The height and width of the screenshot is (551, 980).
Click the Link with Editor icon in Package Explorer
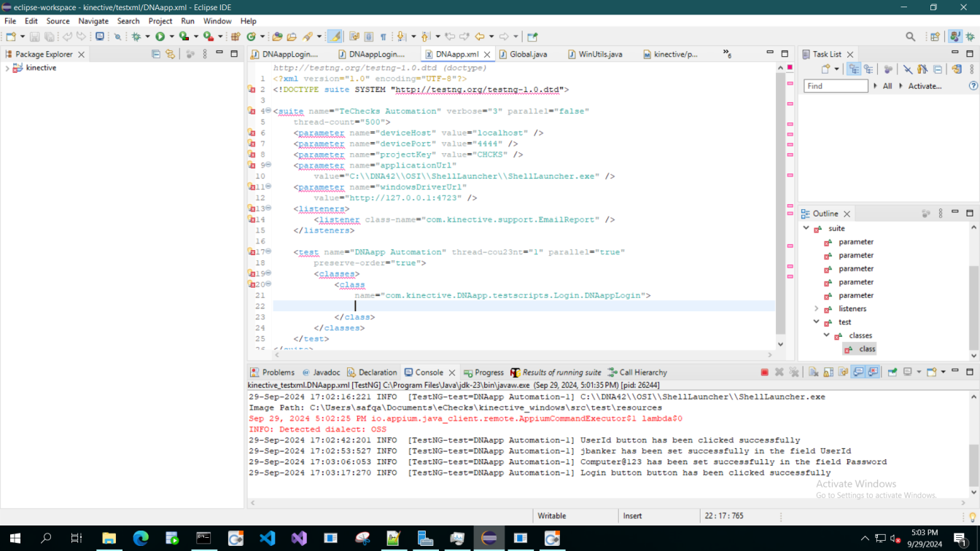170,54
